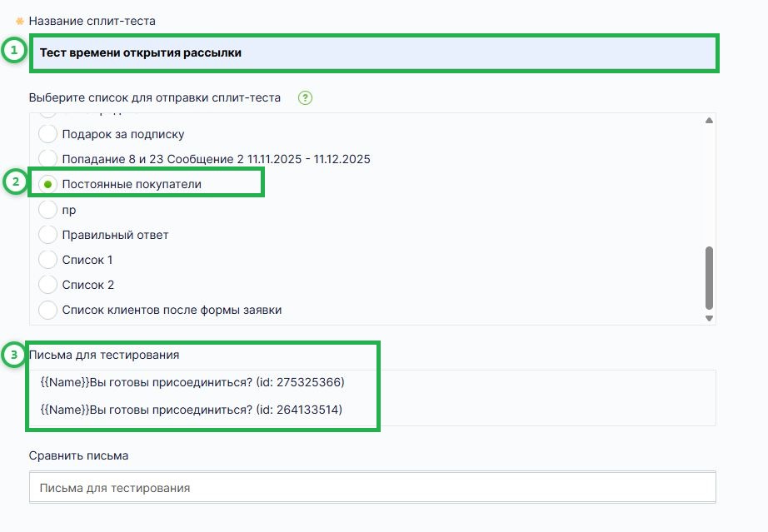Viewport: 768px width, 532px height.
Task: Choose the "Список 2" list
Action: coord(47,284)
